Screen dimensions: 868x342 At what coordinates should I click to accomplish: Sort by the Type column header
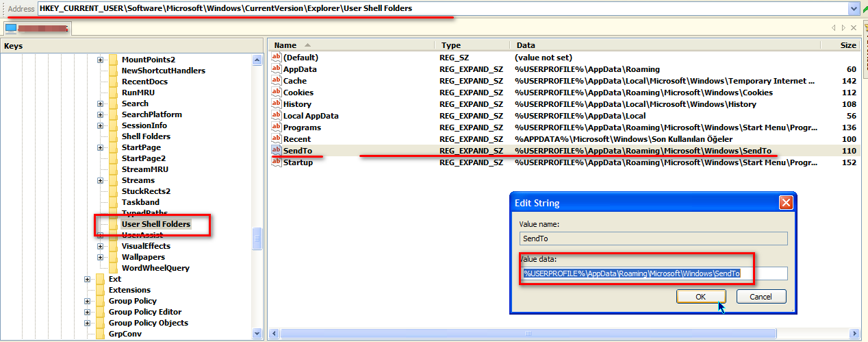coord(472,45)
